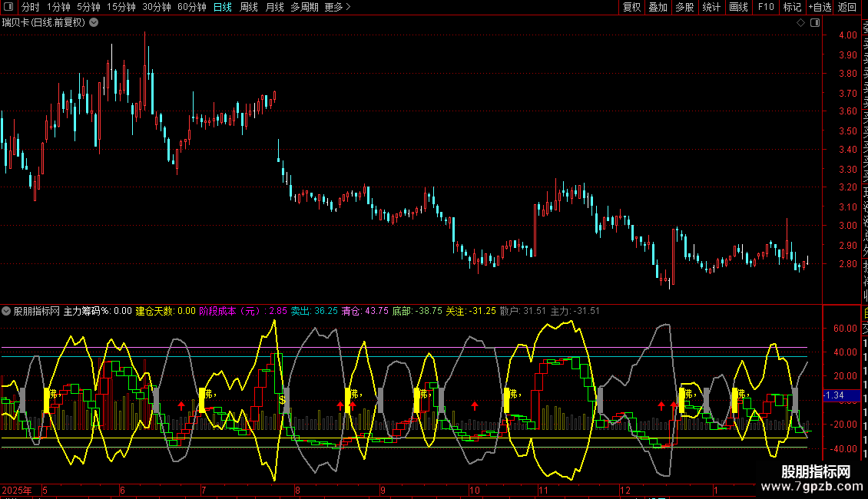Screen dimensions: 868x499
Task: Open the 复权 adjustment option
Action: [x=631, y=7]
